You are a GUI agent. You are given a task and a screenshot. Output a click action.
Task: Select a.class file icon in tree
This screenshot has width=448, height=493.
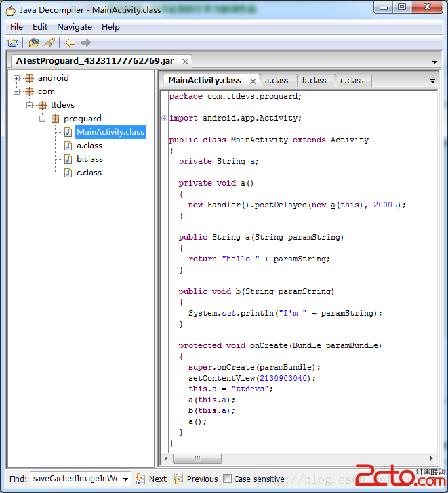[68, 146]
